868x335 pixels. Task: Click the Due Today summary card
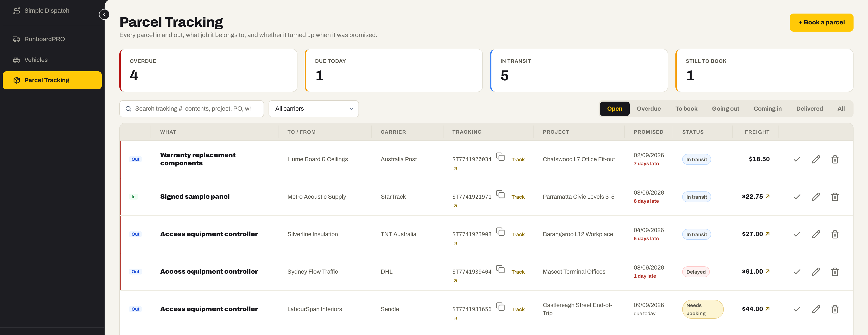[394, 71]
